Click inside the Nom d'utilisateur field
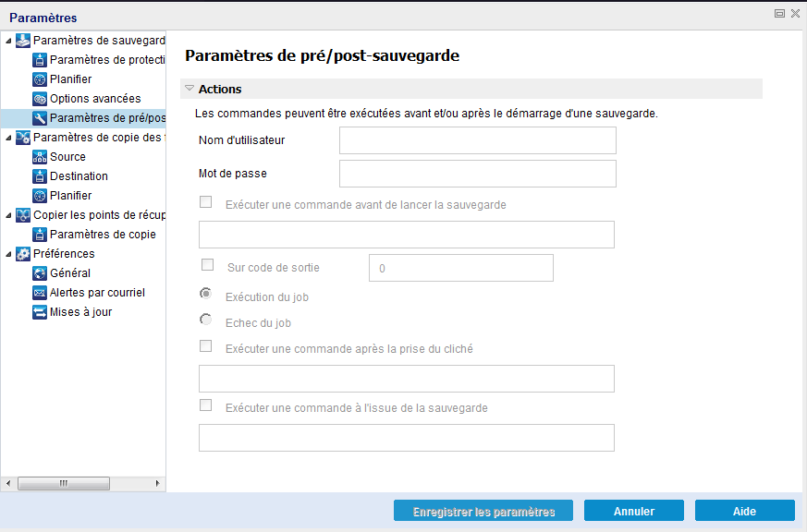 (477, 140)
